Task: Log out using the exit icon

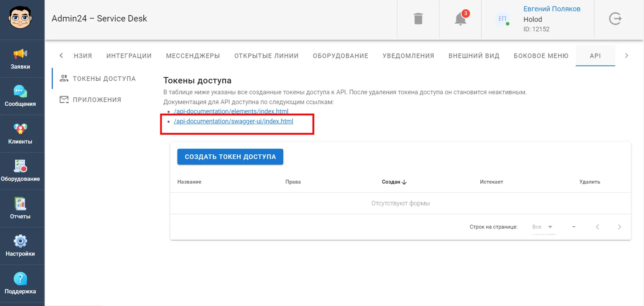Action: click(615, 19)
